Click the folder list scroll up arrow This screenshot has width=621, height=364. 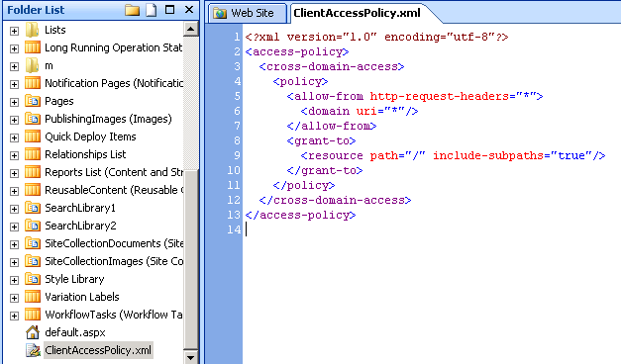pos(191,29)
